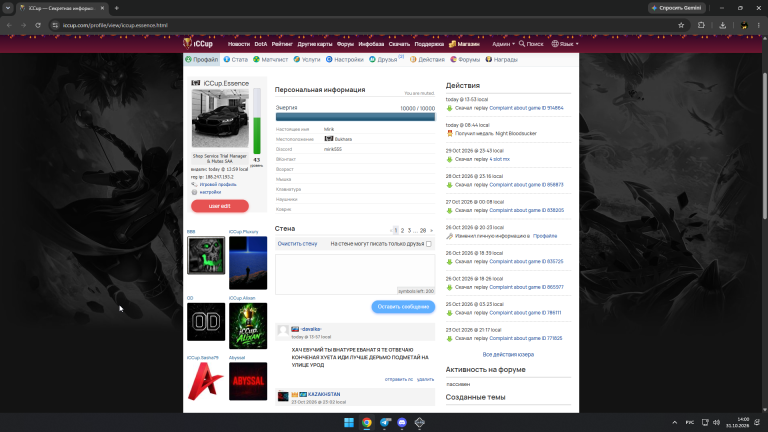The width and height of the screenshot is (768, 432).
Task: Go to wall page 2
Action: pos(403,230)
